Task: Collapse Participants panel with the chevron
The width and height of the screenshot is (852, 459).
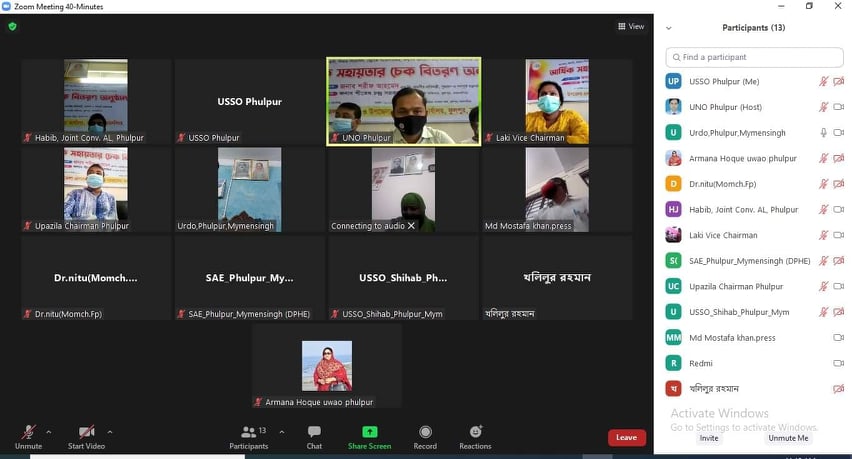Action: pyautogui.click(x=668, y=28)
